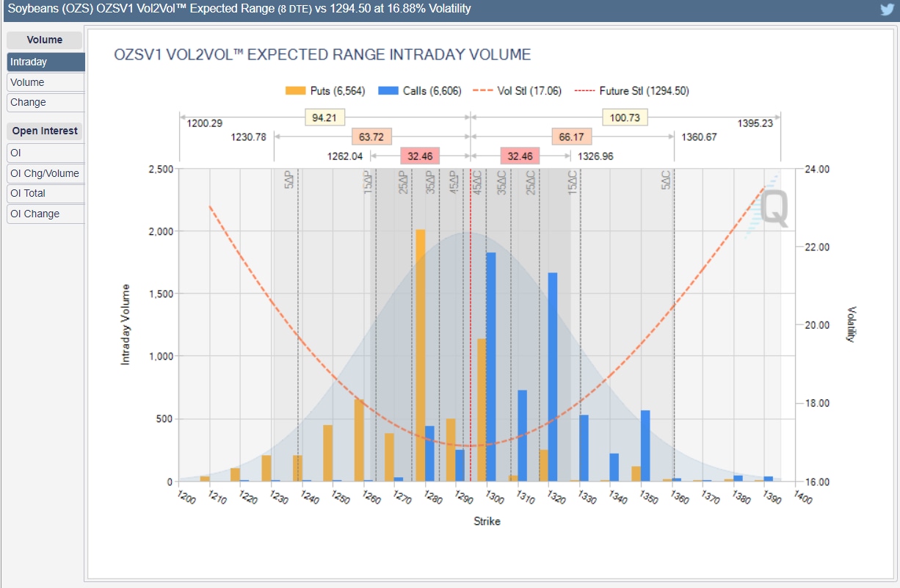This screenshot has height=588, width=900.
Task: Open the Change volume view
Action: 45,102
